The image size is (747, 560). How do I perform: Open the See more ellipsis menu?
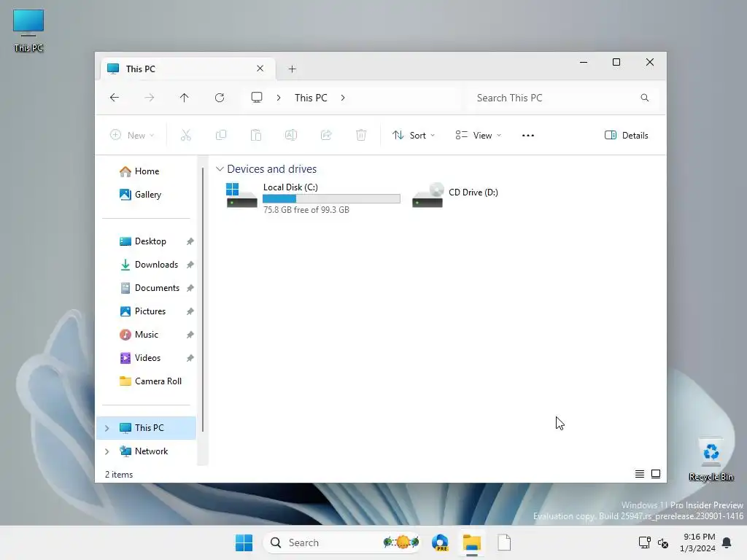[528, 135]
